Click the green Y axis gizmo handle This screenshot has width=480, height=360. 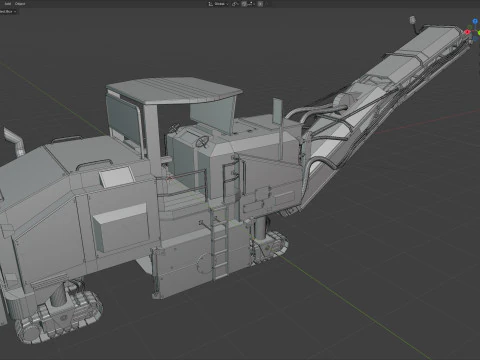pos(479,33)
